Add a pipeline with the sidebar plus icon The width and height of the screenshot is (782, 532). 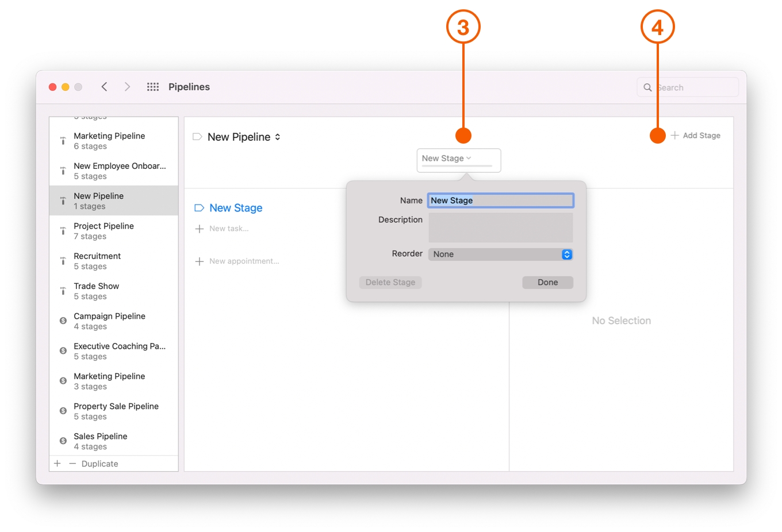click(x=57, y=464)
